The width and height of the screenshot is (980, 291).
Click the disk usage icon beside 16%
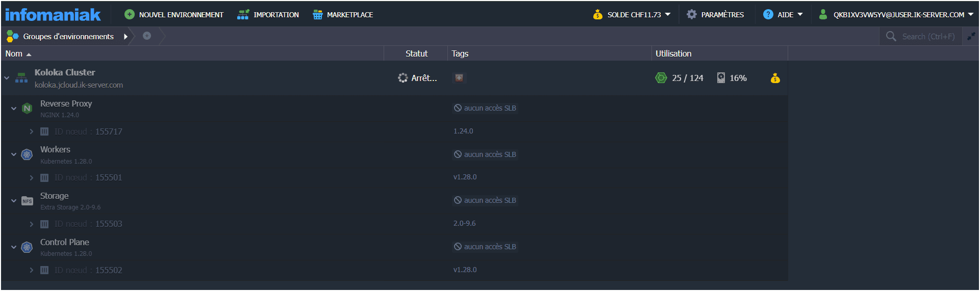721,77
